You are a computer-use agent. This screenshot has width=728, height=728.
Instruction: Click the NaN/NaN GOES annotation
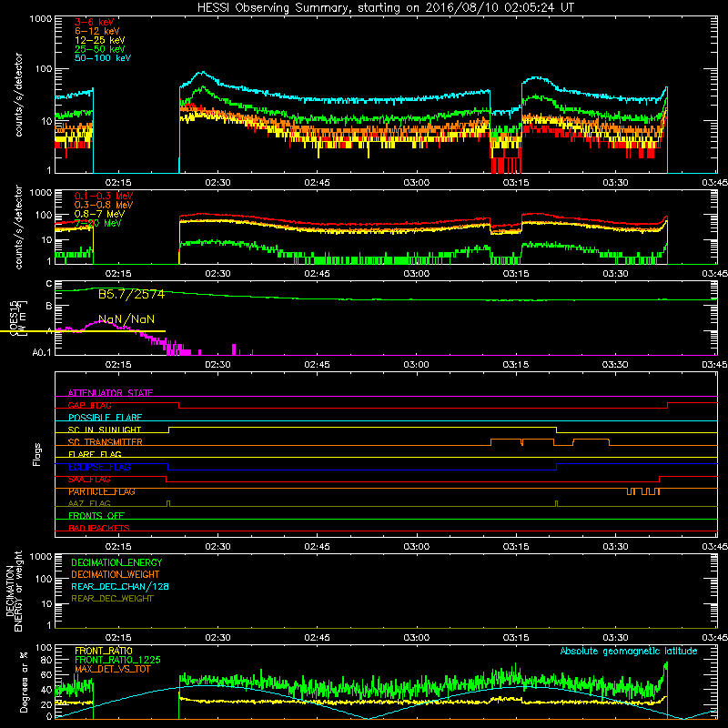126,319
